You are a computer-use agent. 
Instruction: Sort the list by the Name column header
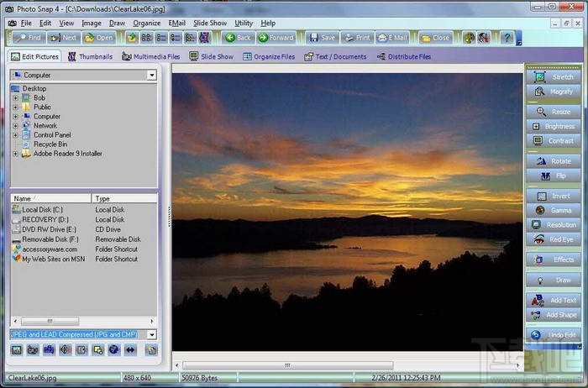pos(51,199)
